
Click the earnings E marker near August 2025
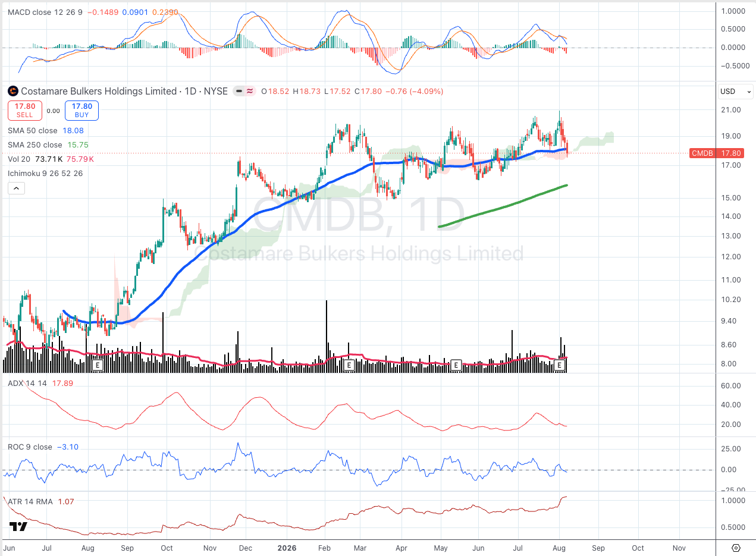(x=98, y=365)
